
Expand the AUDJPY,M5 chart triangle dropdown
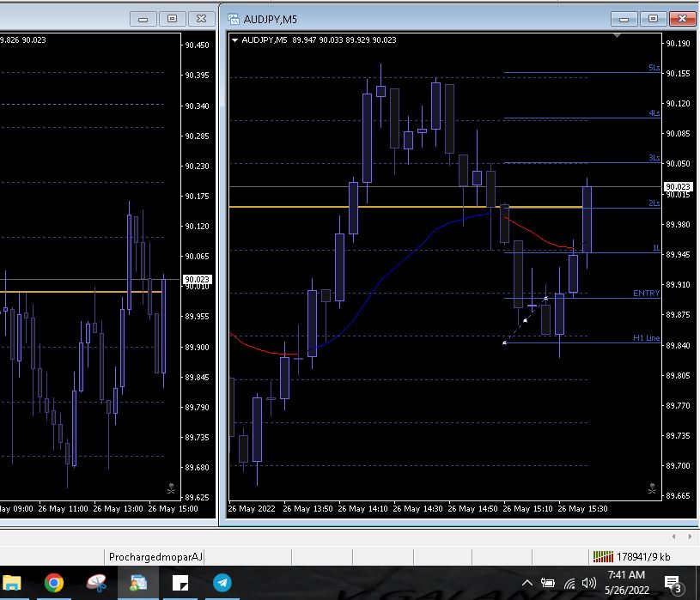pos(235,39)
